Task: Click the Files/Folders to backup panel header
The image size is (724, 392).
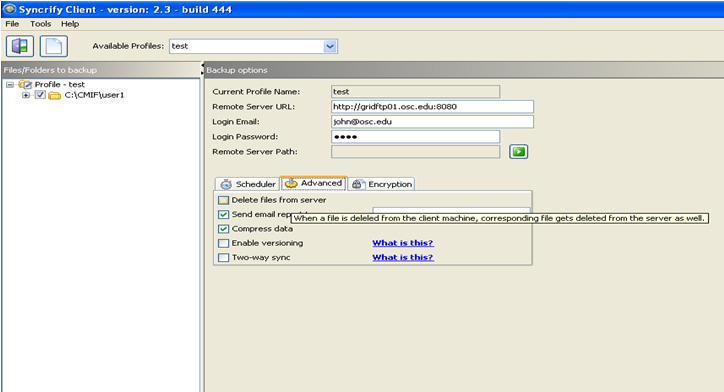Action: [101, 70]
